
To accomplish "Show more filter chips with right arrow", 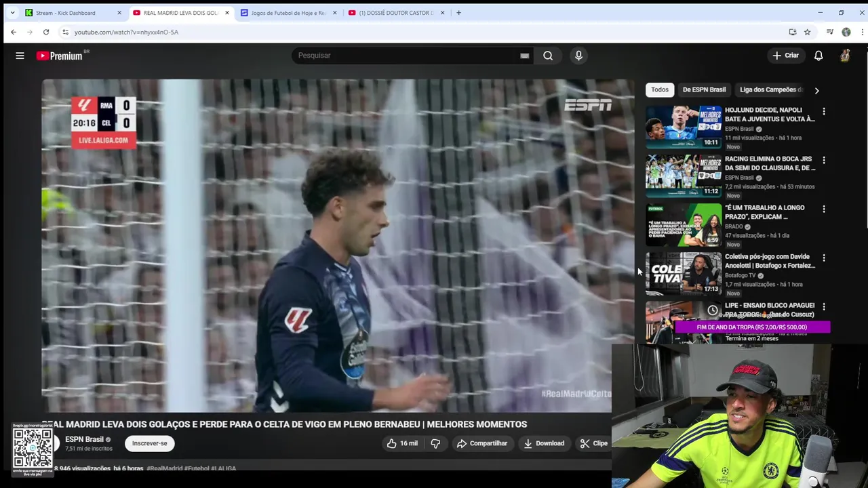I will (x=816, y=90).
